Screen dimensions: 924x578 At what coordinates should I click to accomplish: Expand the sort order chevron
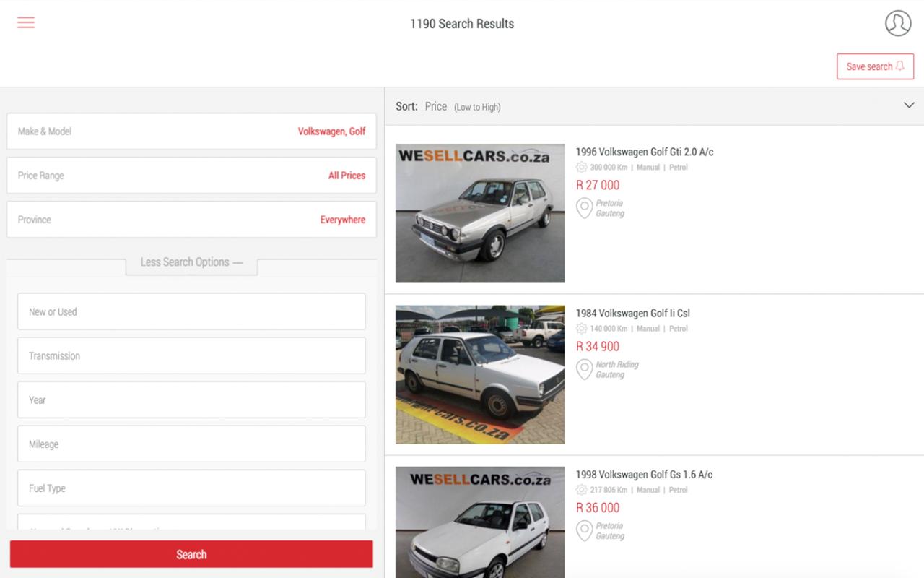[x=909, y=105]
